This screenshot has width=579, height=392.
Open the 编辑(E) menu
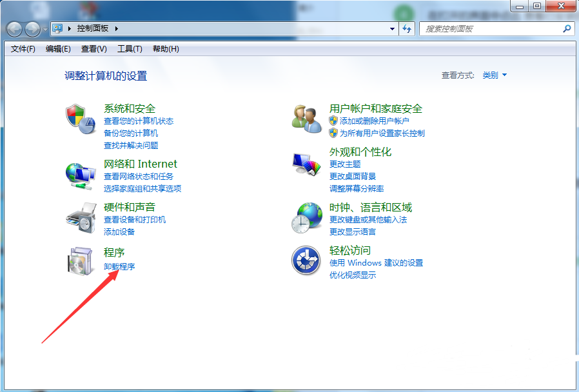click(x=58, y=49)
